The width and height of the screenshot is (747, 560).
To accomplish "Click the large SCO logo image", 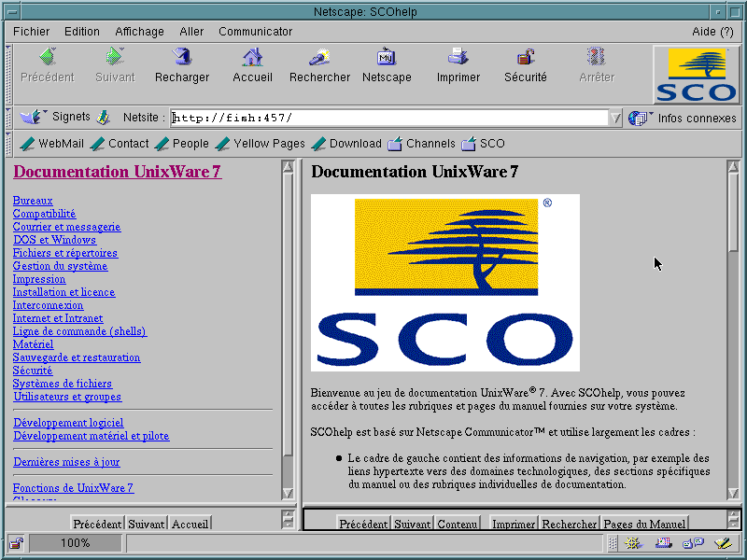I will tap(445, 283).
